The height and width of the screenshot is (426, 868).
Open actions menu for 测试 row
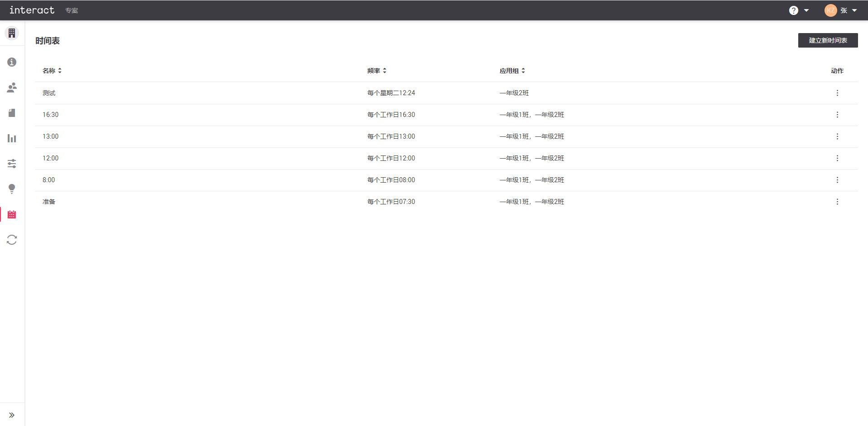click(x=837, y=93)
